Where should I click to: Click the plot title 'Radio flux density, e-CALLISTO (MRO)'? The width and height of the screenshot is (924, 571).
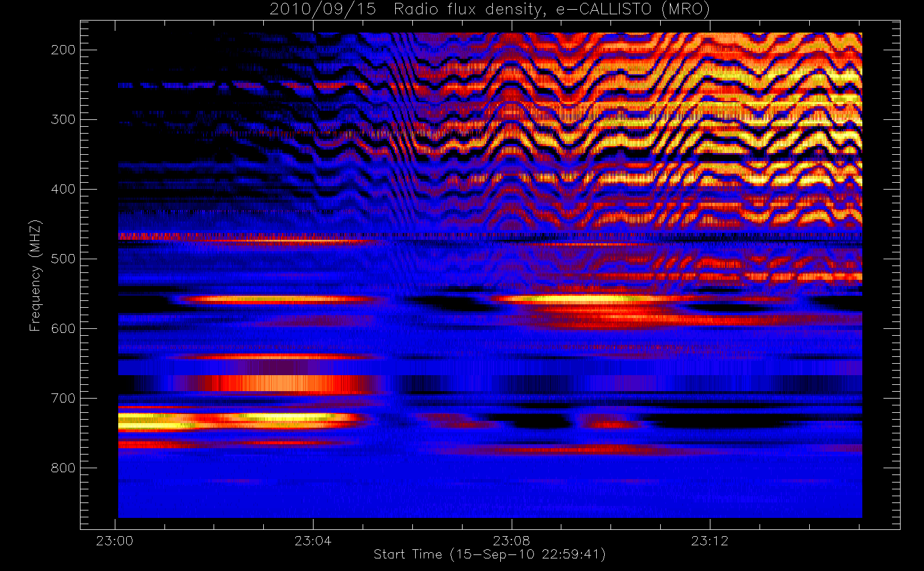[x=552, y=10]
